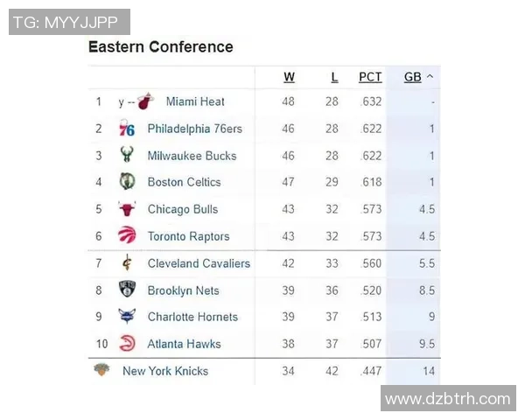Select the Toronto Raptors team name

coord(188,236)
